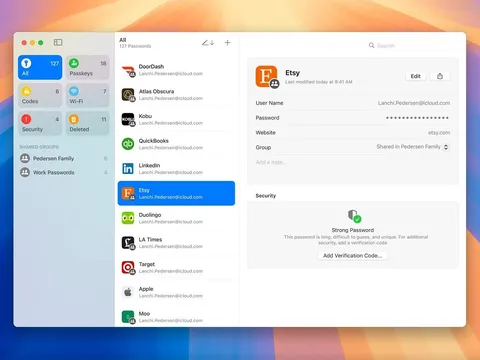The width and height of the screenshot is (480, 360).
Task: Click the LinkedIn icon
Action: coord(128,169)
